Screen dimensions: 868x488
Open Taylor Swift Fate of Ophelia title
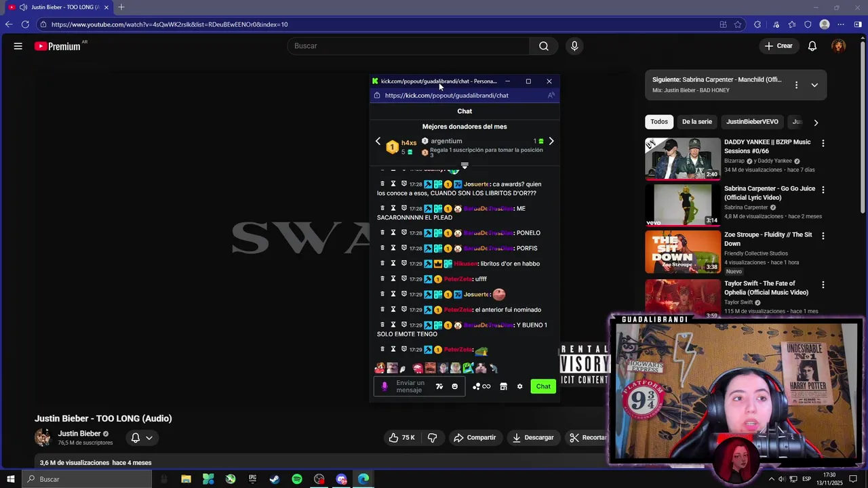tap(766, 288)
